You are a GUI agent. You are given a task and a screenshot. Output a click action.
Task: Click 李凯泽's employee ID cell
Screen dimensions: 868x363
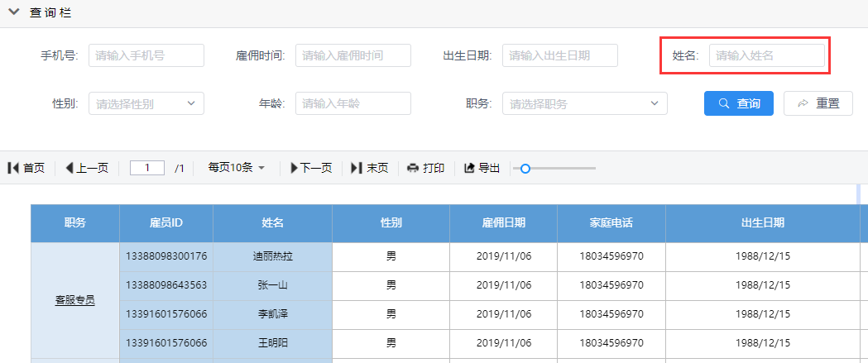pyautogui.click(x=166, y=314)
